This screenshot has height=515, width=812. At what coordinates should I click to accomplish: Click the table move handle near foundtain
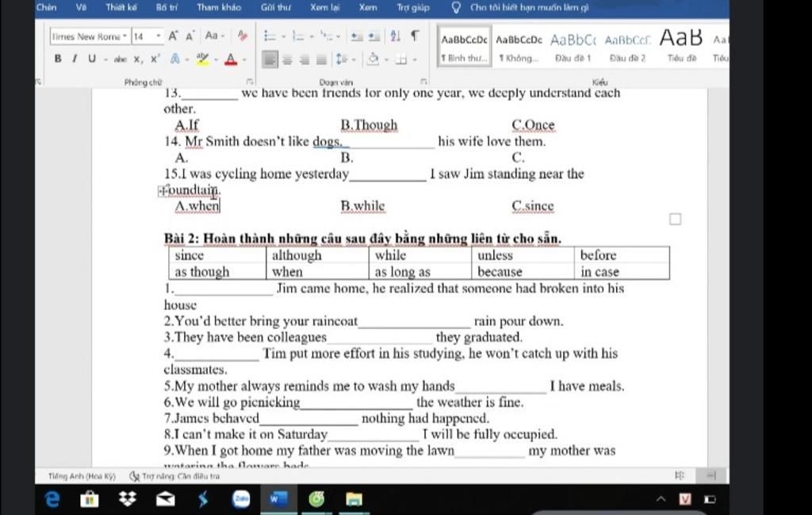[162, 191]
